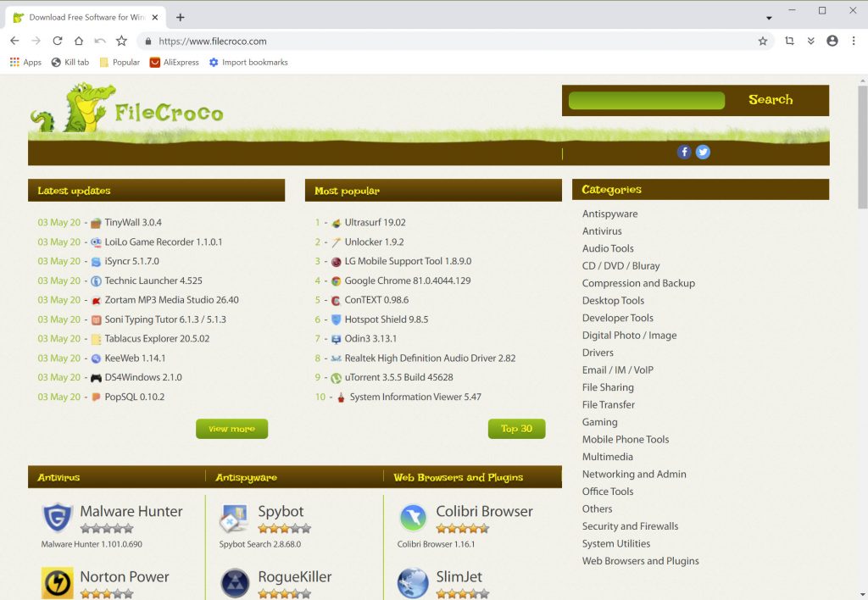Open the browser three-dot menu

click(x=854, y=41)
